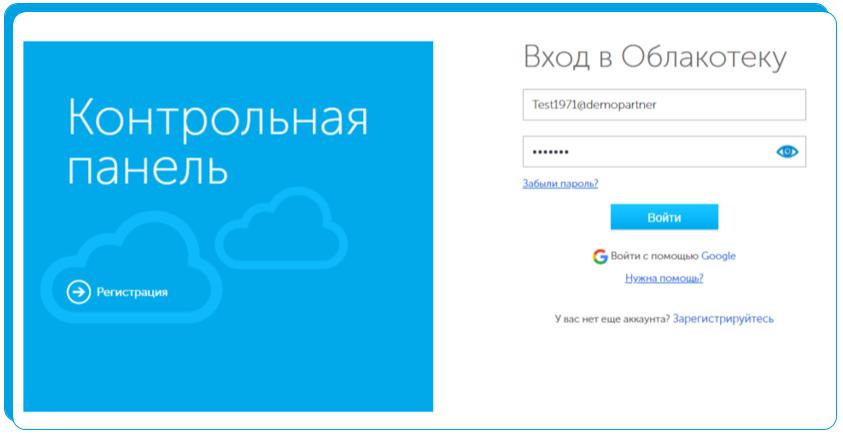Click the password input field
The image size is (843, 436).
pyautogui.click(x=664, y=152)
